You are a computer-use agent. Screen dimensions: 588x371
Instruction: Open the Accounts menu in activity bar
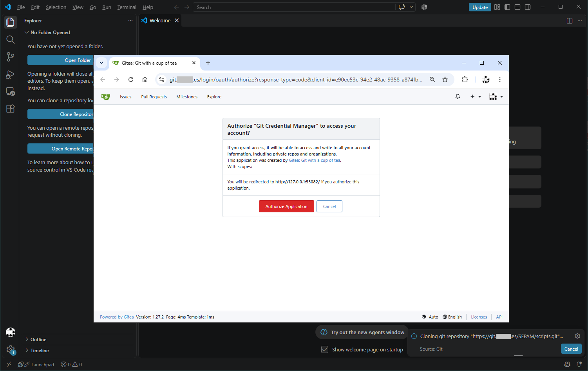[x=11, y=332]
